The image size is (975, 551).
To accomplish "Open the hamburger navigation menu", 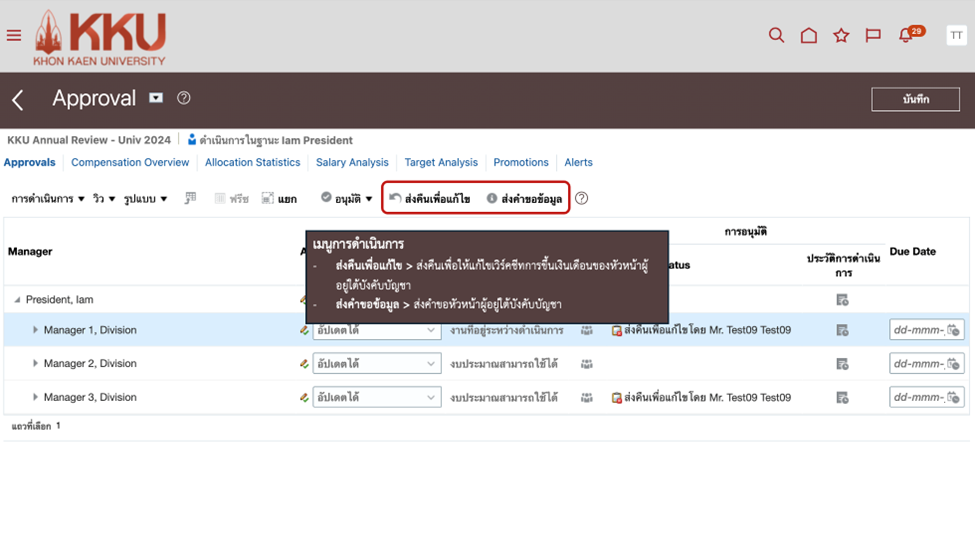I will click(x=14, y=36).
